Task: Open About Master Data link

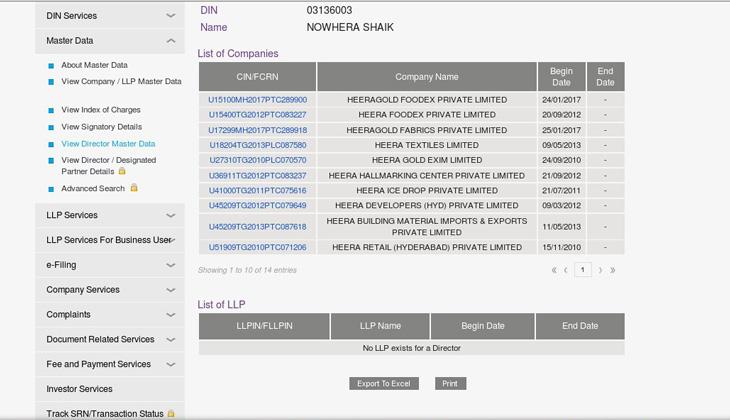Action: 95,65
